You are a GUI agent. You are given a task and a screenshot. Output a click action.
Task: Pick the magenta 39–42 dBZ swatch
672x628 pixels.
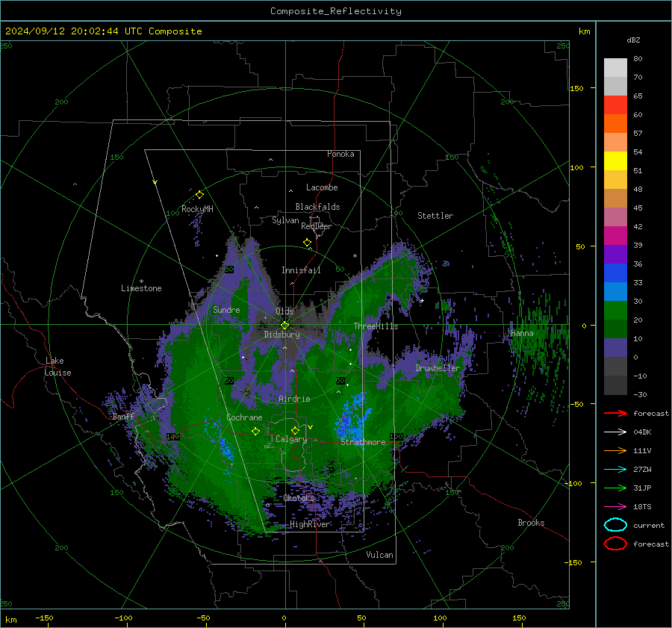(x=615, y=235)
